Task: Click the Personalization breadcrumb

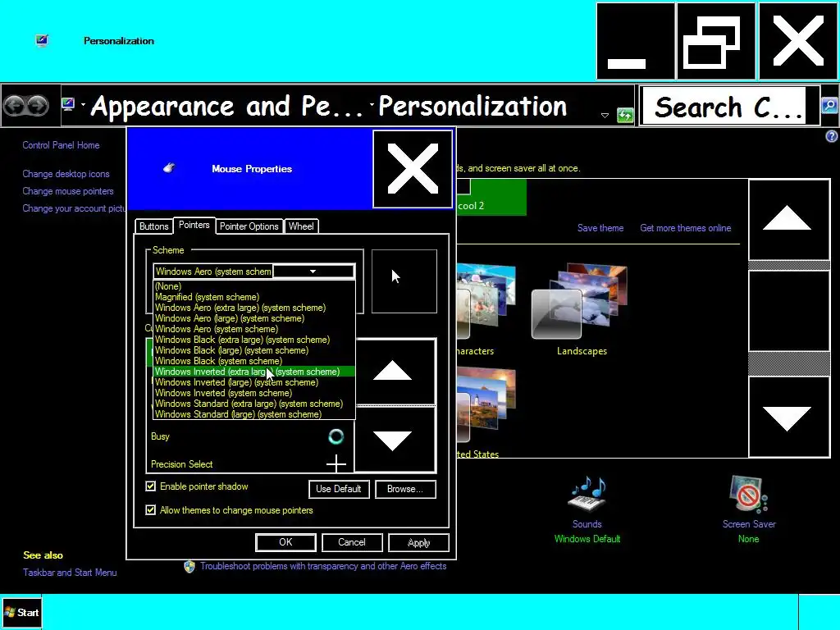Action: pos(472,106)
